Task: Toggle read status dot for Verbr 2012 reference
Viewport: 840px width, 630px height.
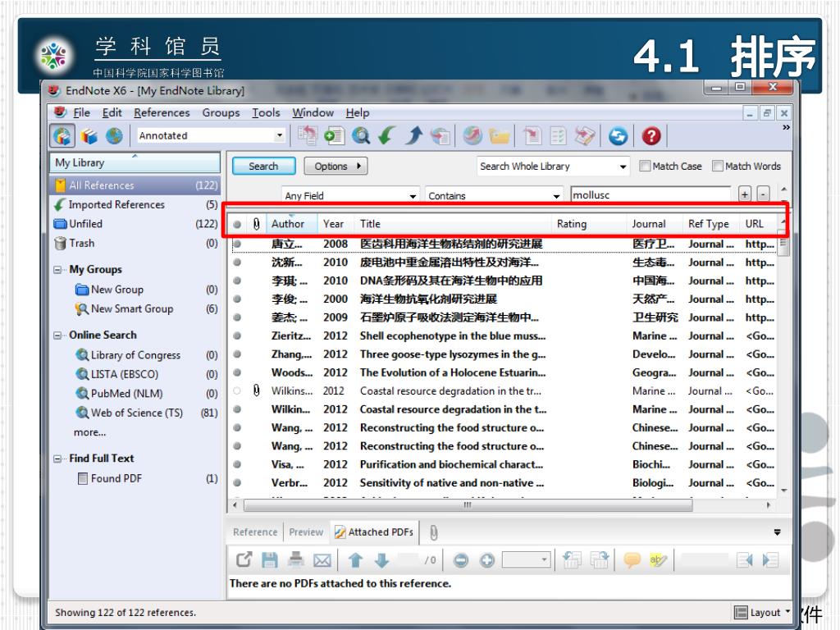Action: (x=237, y=482)
